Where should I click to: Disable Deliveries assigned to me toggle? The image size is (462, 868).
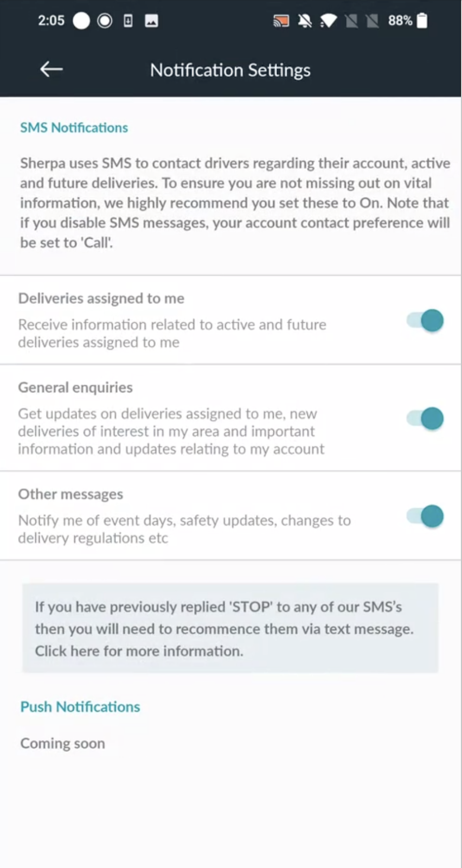[426, 321]
